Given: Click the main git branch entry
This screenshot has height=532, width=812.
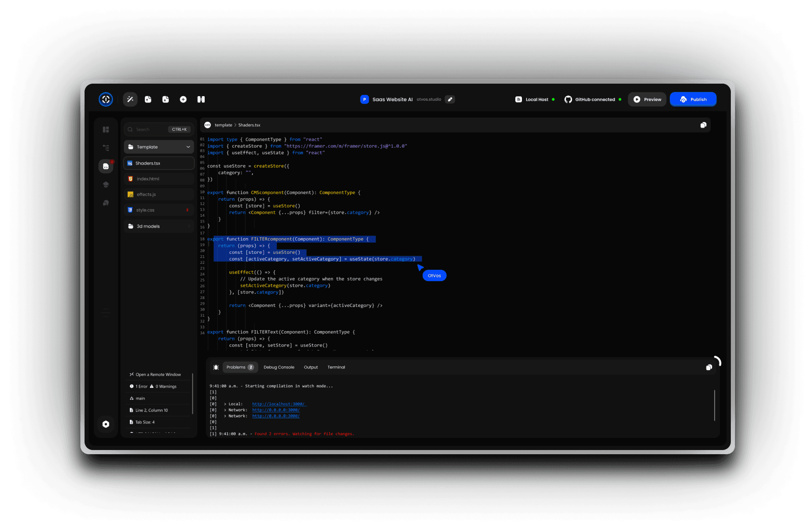Looking at the screenshot, I should coord(138,399).
